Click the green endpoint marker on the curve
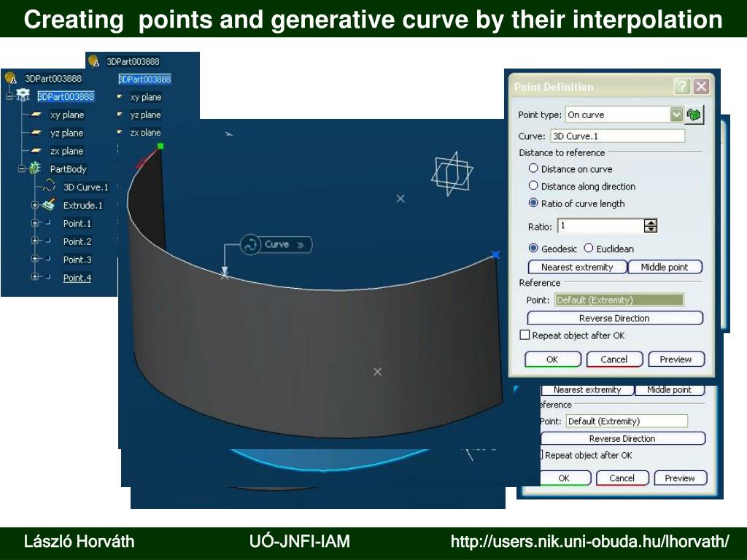 [160, 146]
